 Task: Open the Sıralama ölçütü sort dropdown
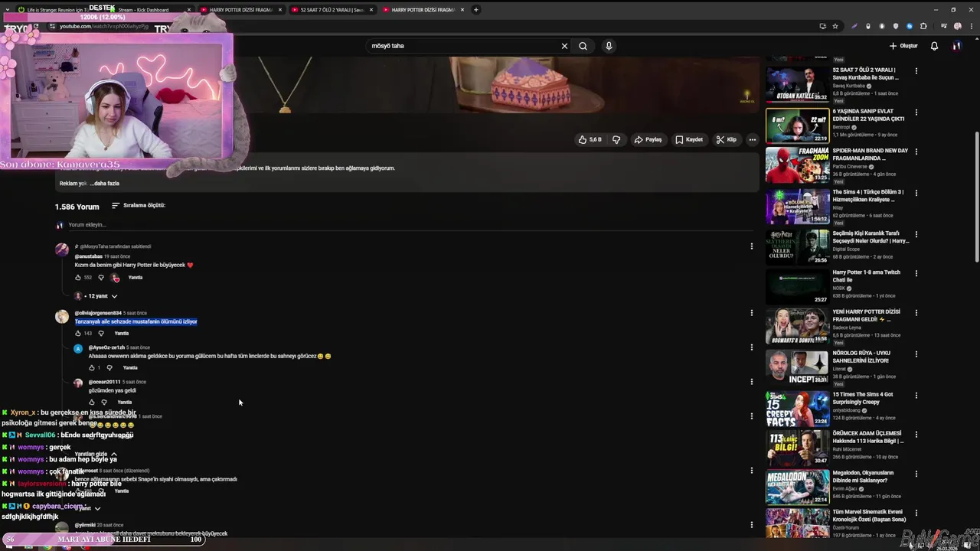click(139, 205)
